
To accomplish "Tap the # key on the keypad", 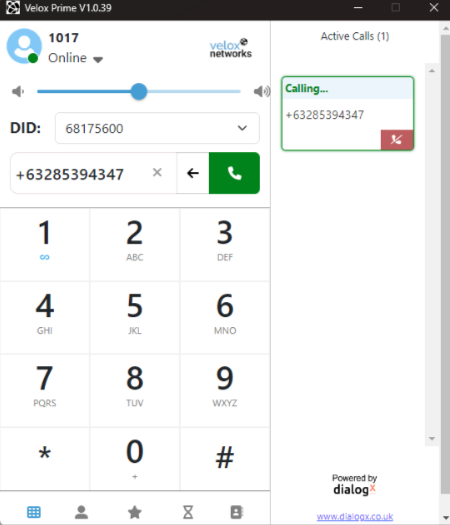I will coord(225,458).
